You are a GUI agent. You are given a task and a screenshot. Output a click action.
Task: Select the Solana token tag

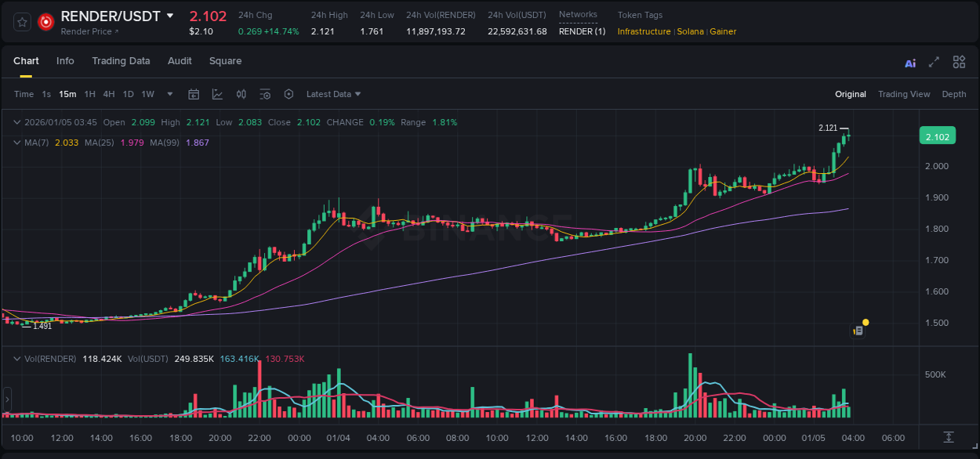point(689,31)
